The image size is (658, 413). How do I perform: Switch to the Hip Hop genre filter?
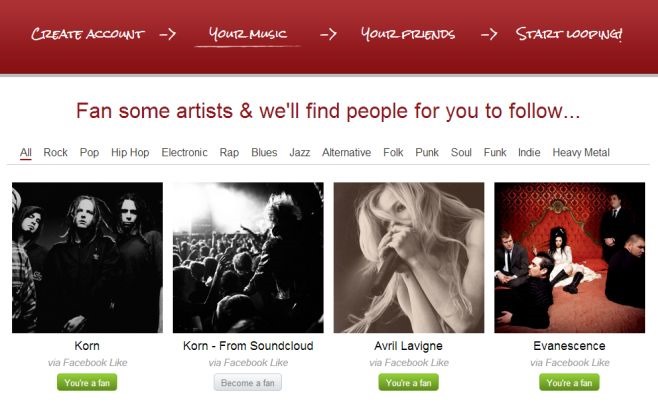pyautogui.click(x=130, y=153)
